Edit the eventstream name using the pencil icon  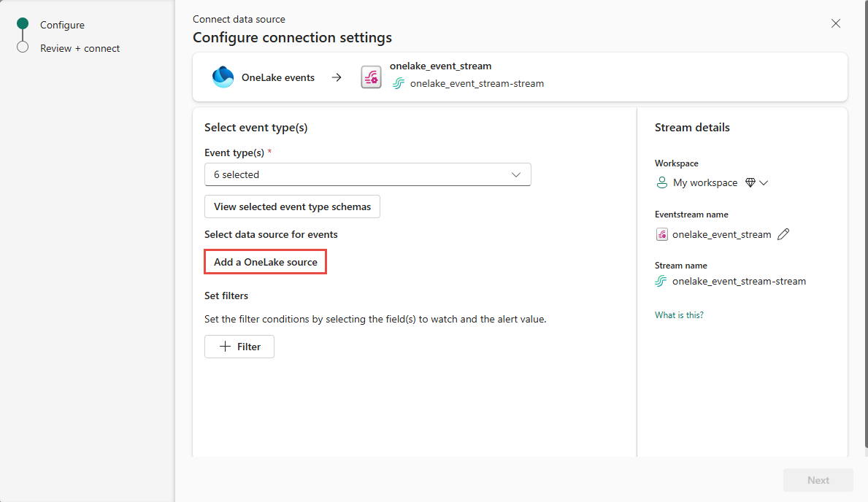tap(783, 234)
